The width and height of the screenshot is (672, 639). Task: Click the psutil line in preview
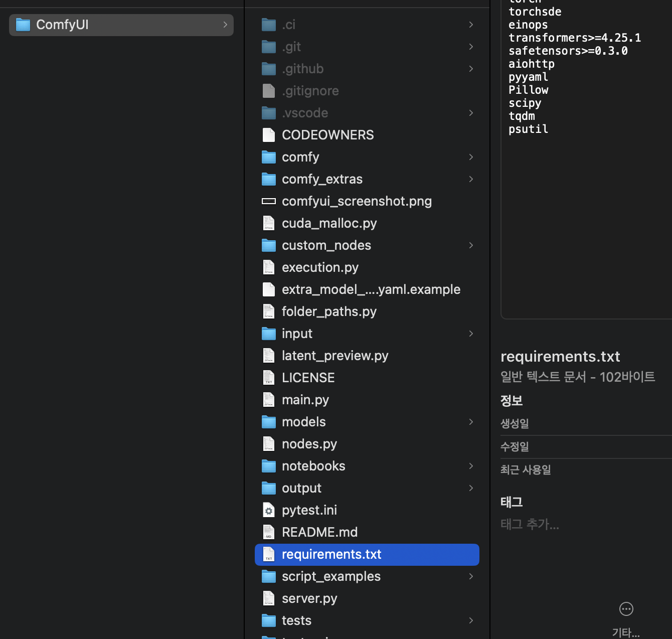click(x=528, y=129)
